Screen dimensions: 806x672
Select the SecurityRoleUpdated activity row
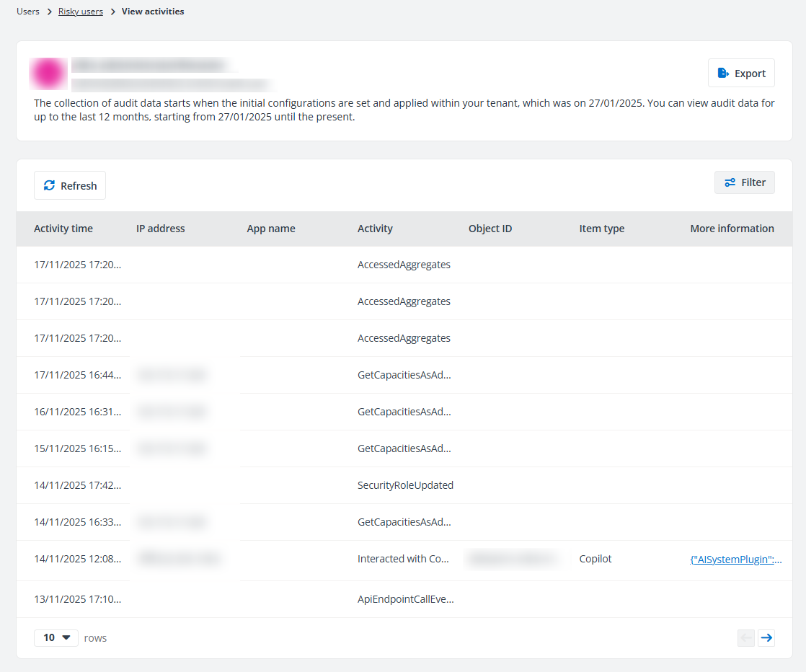pyautogui.click(x=405, y=485)
